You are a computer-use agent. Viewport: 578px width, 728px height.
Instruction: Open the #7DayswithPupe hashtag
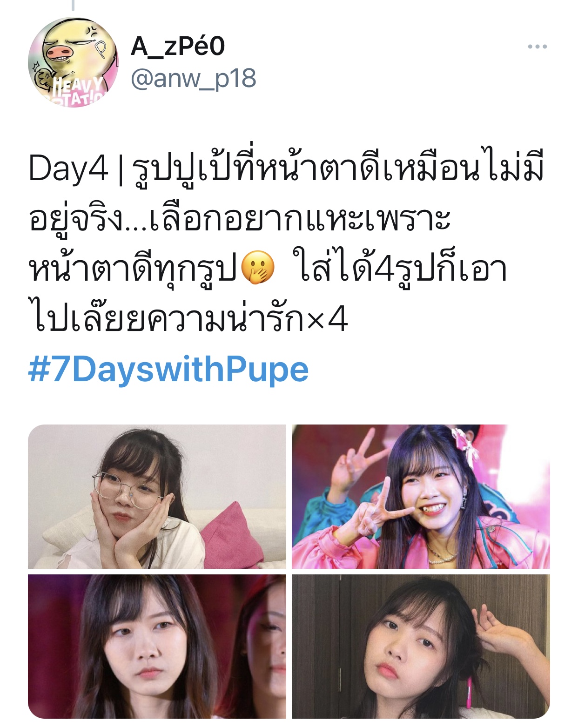click(x=168, y=370)
